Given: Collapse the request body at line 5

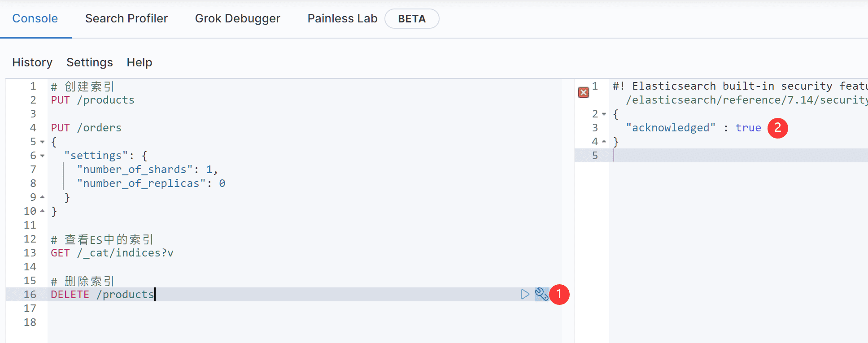Looking at the screenshot, I should click(x=43, y=142).
